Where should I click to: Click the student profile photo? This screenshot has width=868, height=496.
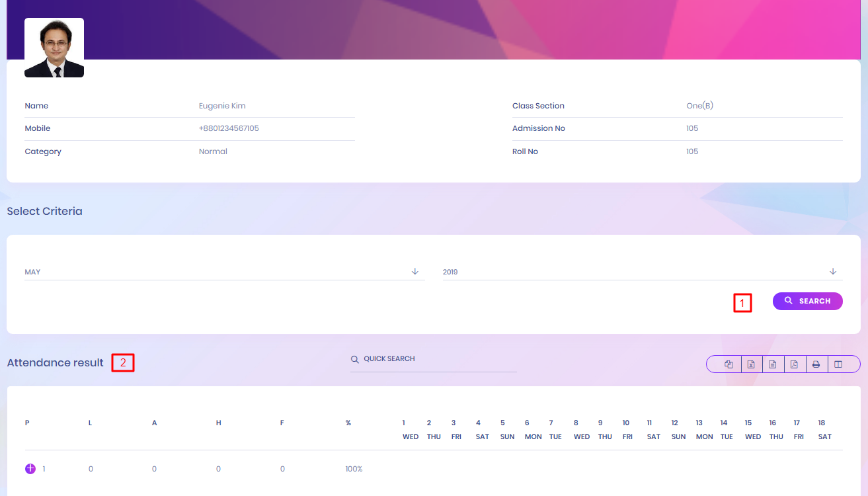[54, 48]
